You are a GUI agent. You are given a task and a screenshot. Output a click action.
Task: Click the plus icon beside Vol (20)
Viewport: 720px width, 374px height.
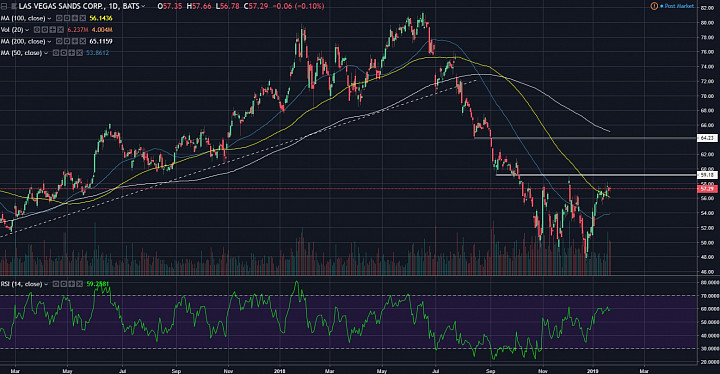point(52,29)
